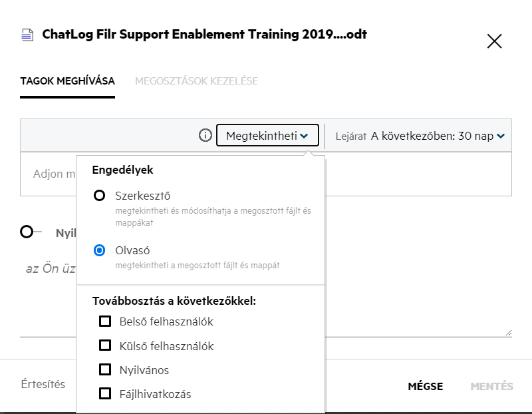Click the Értesítés label at bottom

pyautogui.click(x=43, y=384)
